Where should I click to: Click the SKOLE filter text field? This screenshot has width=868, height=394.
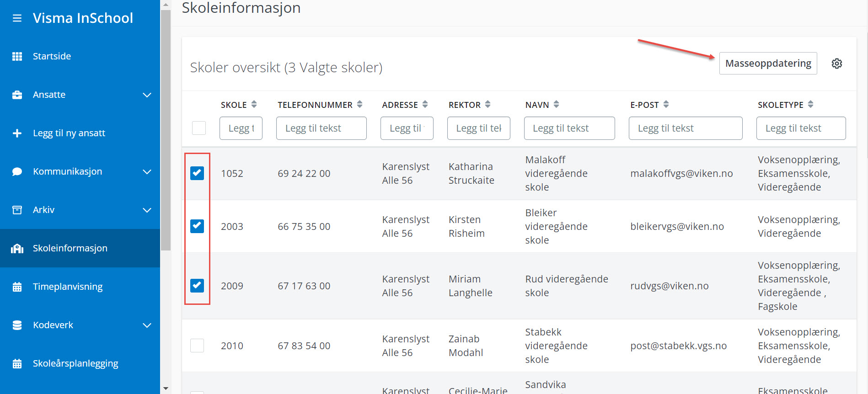241,128
